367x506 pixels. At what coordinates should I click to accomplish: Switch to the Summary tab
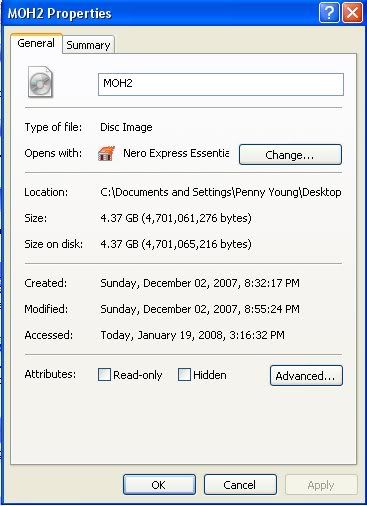click(88, 45)
